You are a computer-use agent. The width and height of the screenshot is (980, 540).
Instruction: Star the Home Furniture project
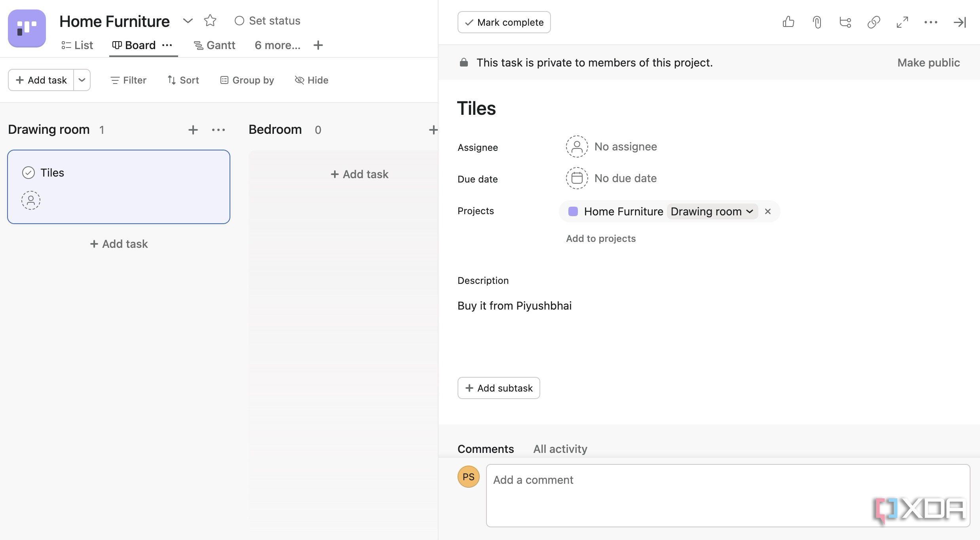coord(210,21)
